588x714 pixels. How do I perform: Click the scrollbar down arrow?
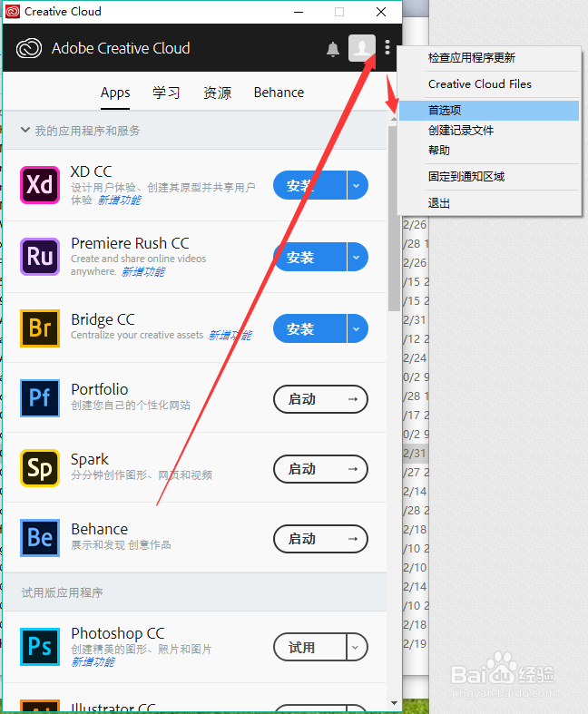395,703
